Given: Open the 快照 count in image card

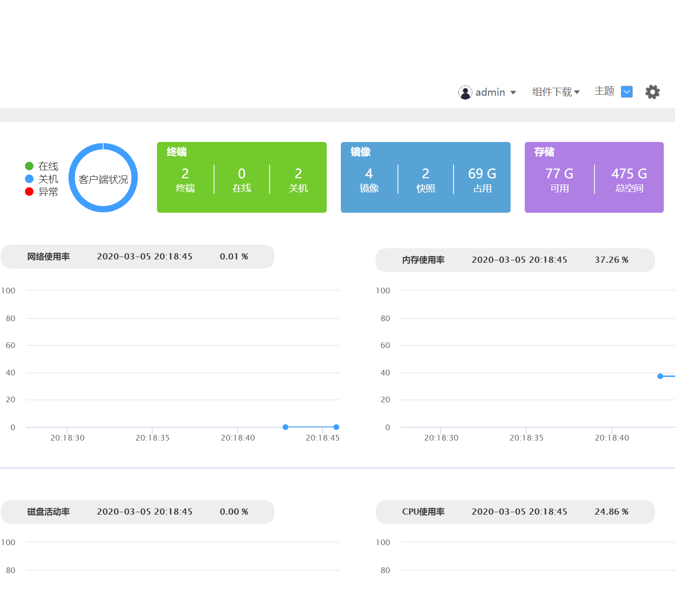Looking at the screenshot, I should pos(425,180).
